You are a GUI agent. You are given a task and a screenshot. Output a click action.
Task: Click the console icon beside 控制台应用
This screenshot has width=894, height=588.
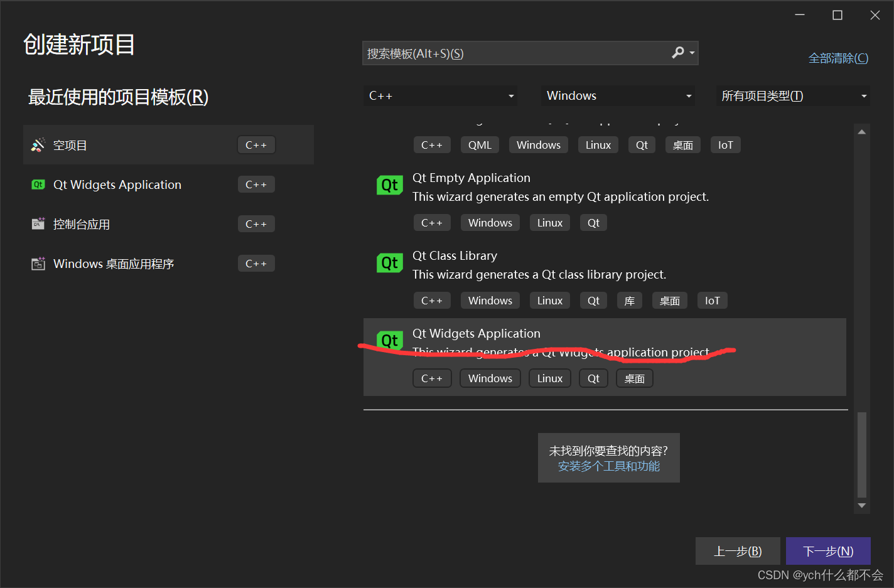38,223
